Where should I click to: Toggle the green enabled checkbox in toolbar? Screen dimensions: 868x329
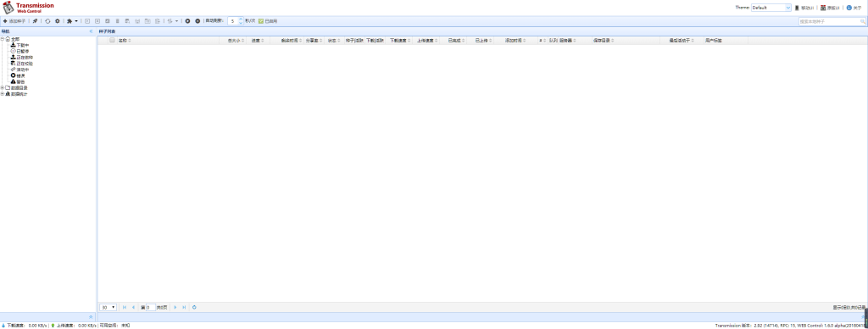click(261, 21)
